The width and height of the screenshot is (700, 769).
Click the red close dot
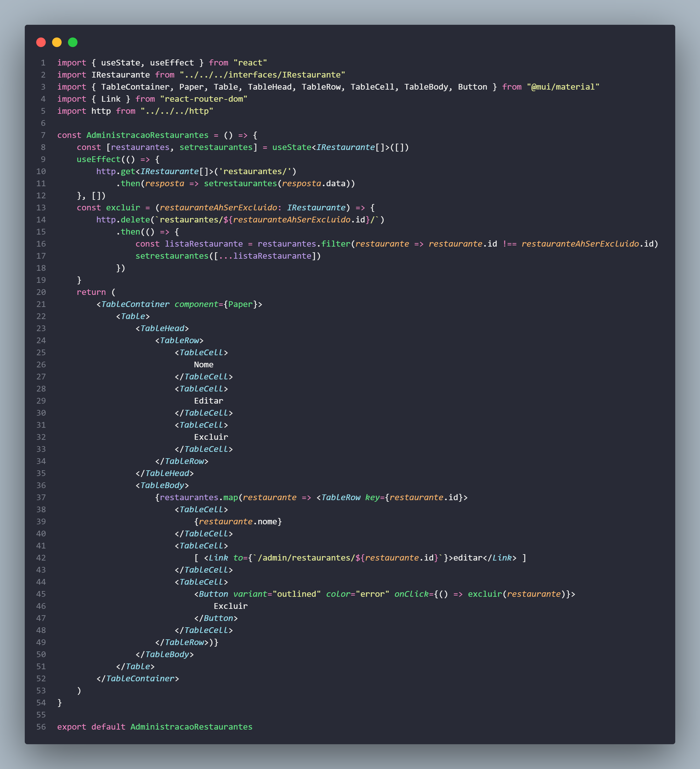pyautogui.click(x=41, y=42)
